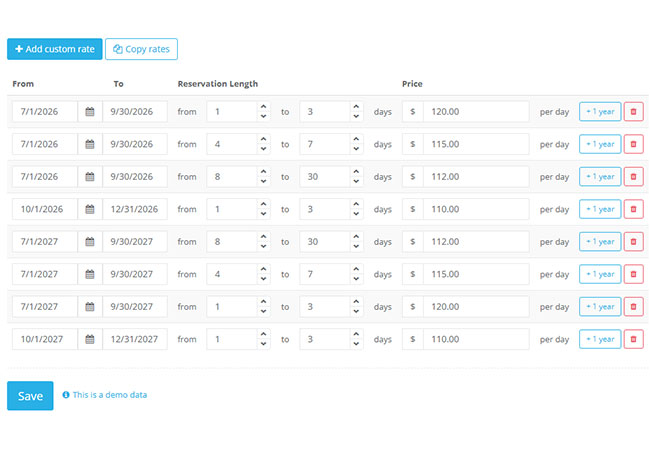Delete the 7/1/2026 rate priced 112.00
650x450 pixels.
pyautogui.click(x=633, y=177)
